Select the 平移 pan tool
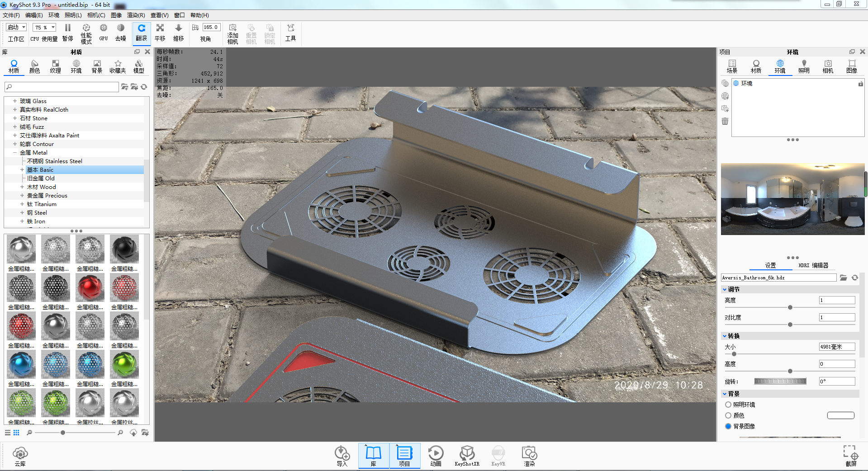Viewport: 868px width, 471px height. click(160, 33)
